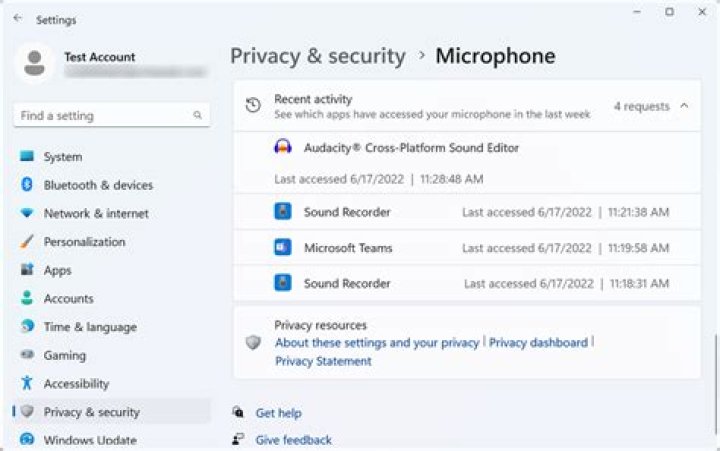Image resolution: width=720 pixels, height=451 pixels.
Task: Click the Microsoft Teams app name
Action: (x=348, y=248)
